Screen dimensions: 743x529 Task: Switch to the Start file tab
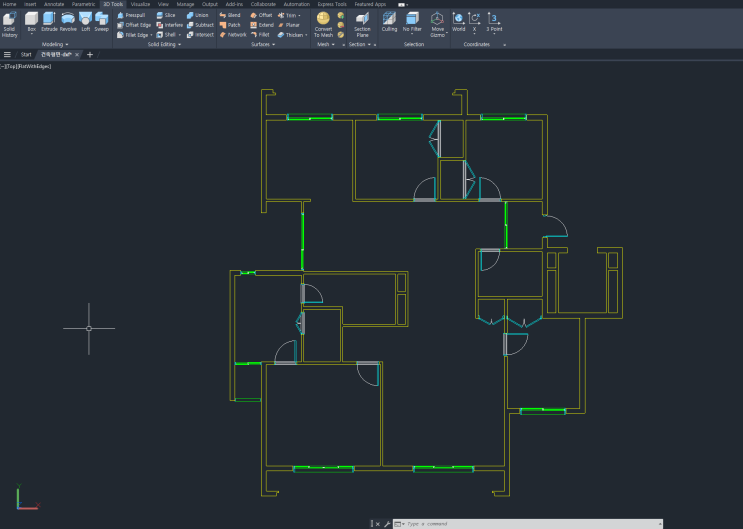click(x=26, y=55)
